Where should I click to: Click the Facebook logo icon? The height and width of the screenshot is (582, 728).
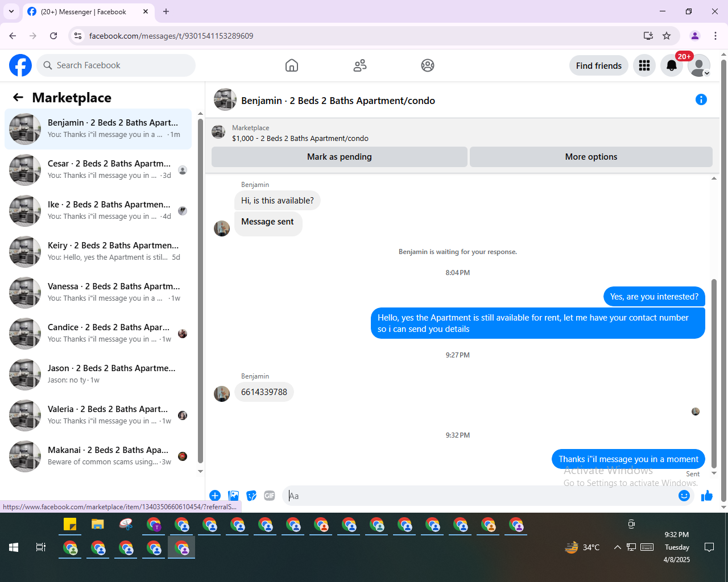[x=20, y=65]
